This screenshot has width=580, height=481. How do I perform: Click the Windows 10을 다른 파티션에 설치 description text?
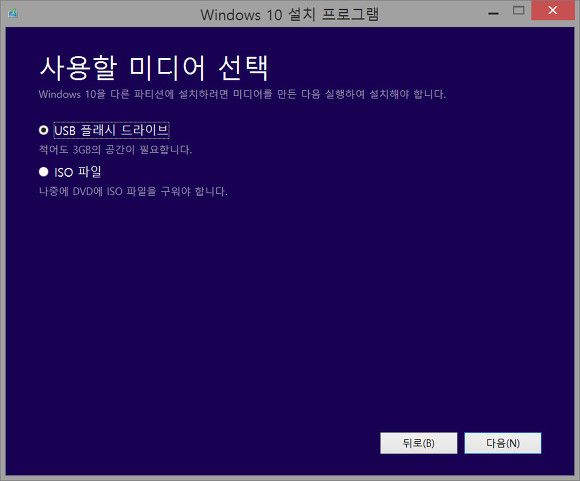242,94
